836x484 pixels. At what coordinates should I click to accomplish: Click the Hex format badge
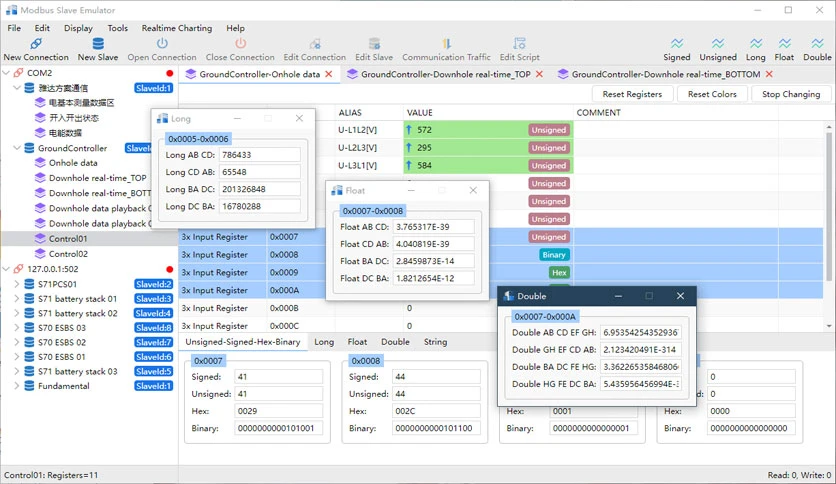[559, 272]
